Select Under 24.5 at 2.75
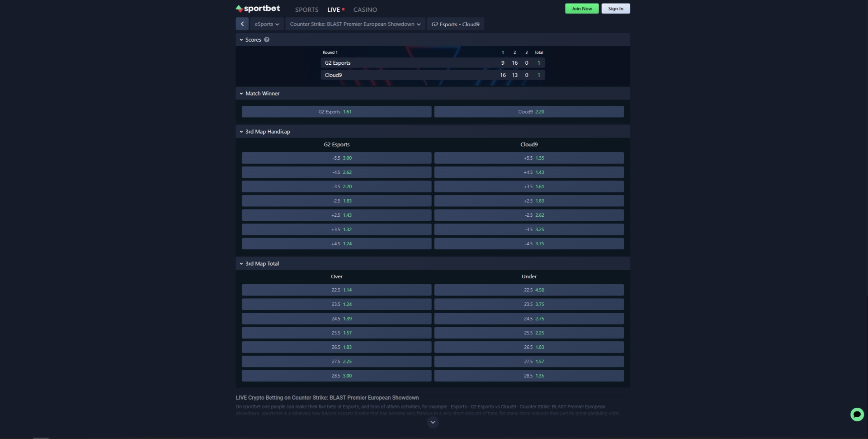 [x=529, y=319]
